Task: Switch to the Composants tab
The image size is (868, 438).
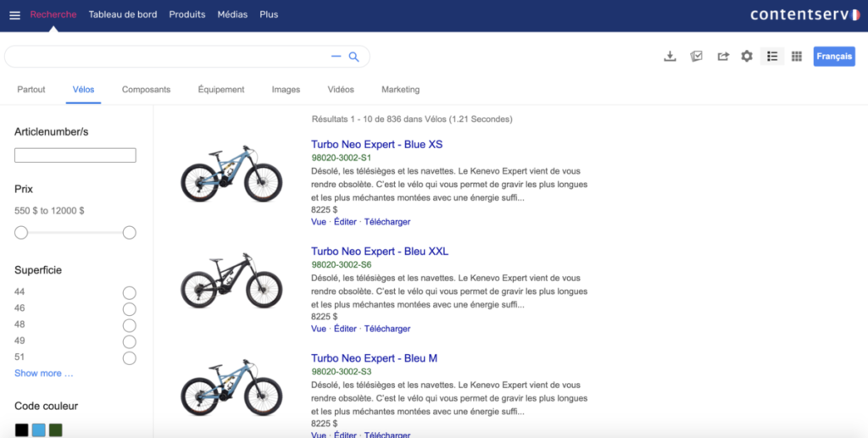Action: pyautogui.click(x=146, y=90)
